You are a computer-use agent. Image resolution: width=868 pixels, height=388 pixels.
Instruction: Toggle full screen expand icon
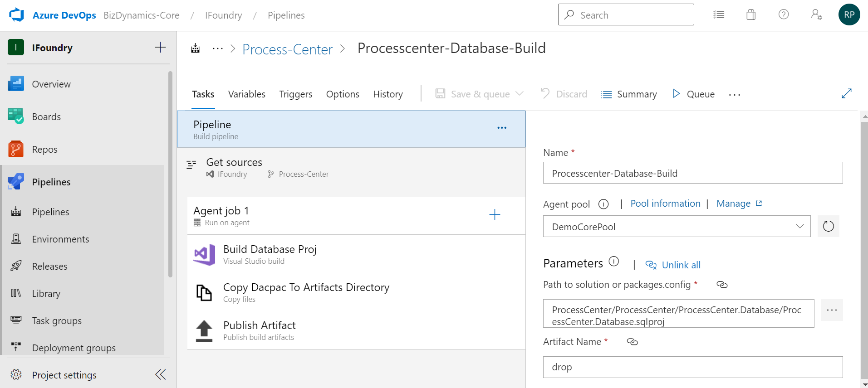[x=846, y=93]
